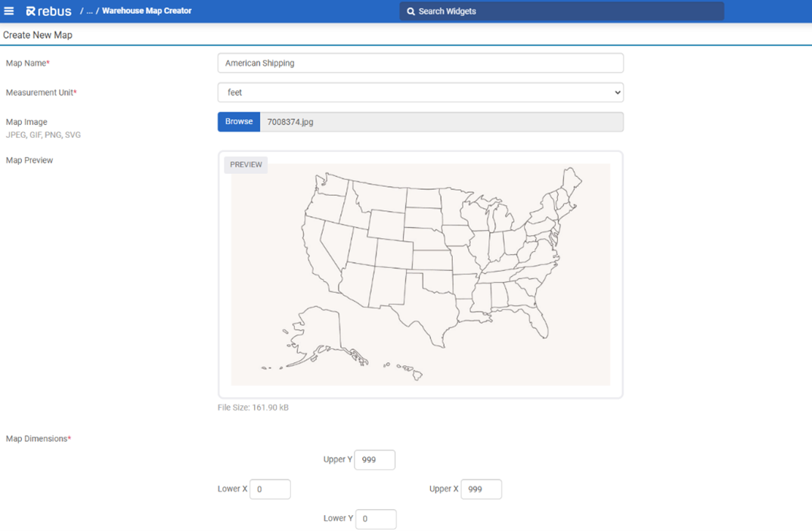Viewport: 812px width, 531px height.
Task: Open the Measurement Unit dropdown
Action: 420,92
